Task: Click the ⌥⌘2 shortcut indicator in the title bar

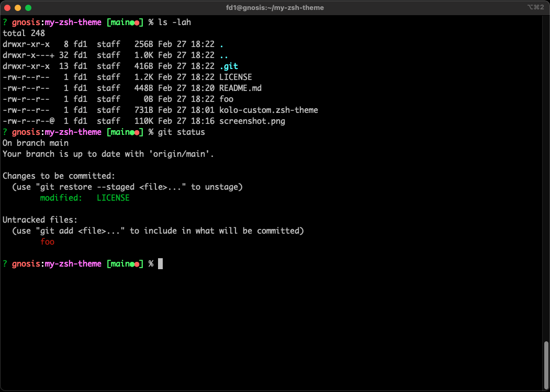Action: [x=536, y=7]
